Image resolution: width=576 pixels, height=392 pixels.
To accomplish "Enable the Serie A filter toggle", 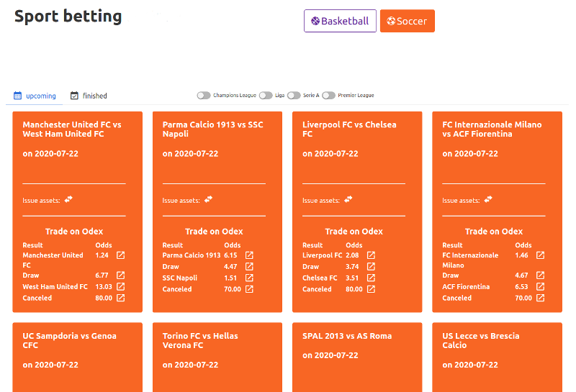I will click(294, 96).
